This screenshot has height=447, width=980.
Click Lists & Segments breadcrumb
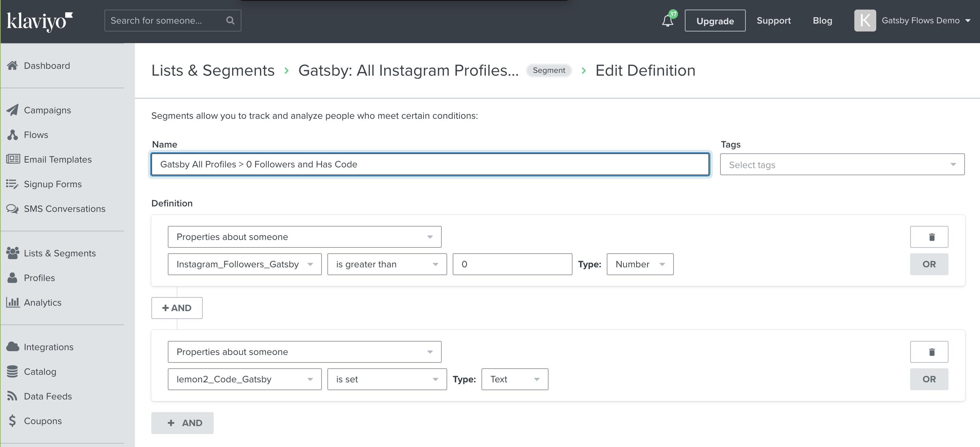pos(213,71)
